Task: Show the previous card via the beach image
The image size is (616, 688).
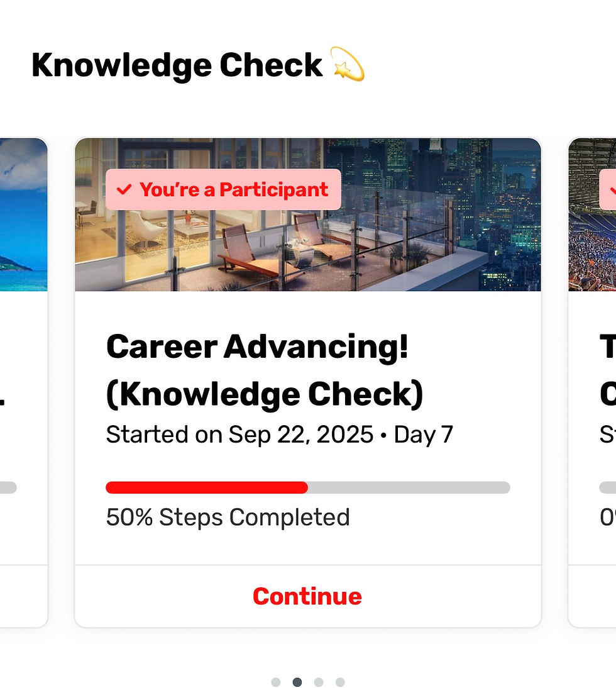Action: pos(23,214)
